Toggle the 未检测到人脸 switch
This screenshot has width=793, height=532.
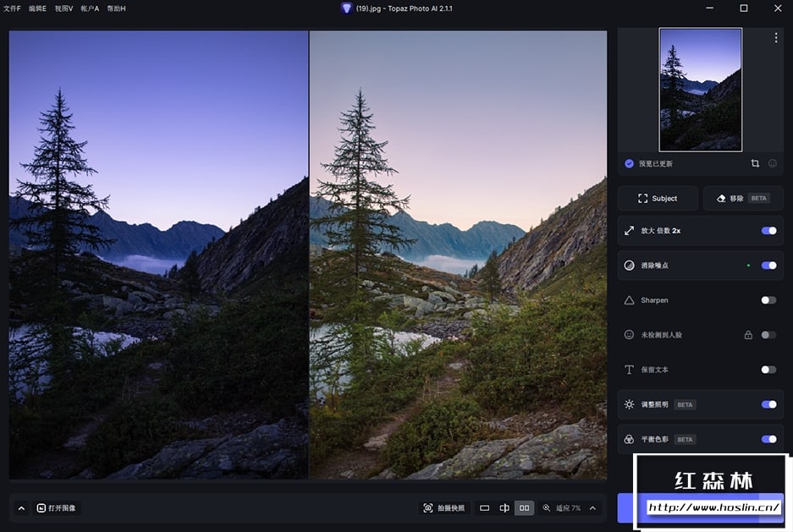(x=768, y=334)
